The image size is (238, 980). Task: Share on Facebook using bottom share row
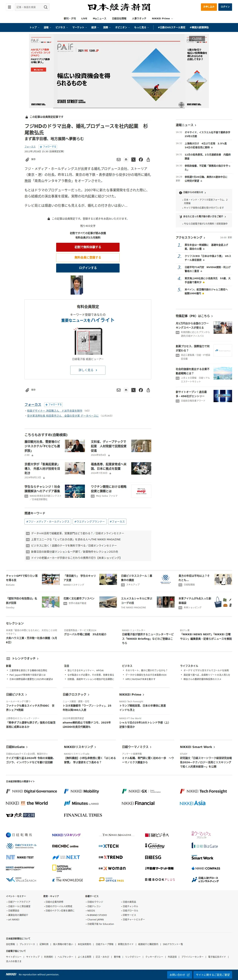141,390
